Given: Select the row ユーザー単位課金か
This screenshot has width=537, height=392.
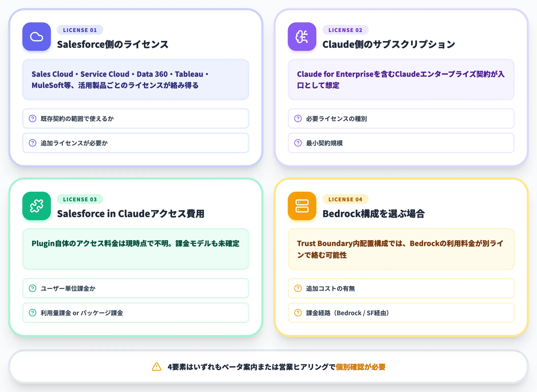Looking at the screenshot, I should 136,288.
